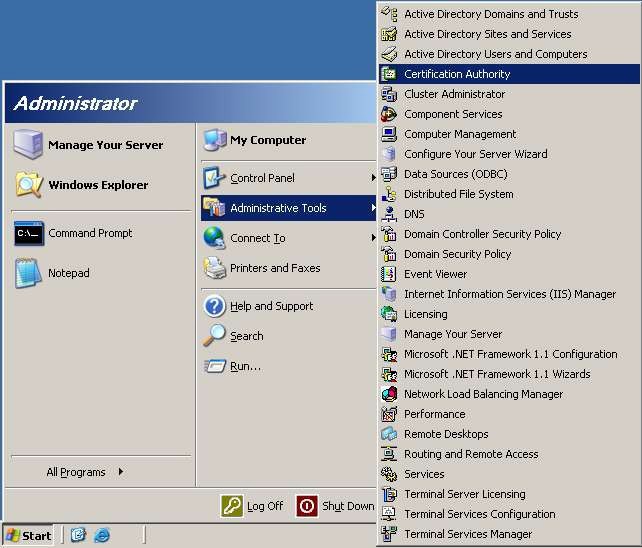
Task: Click the My Computer icon
Action: click(215, 140)
